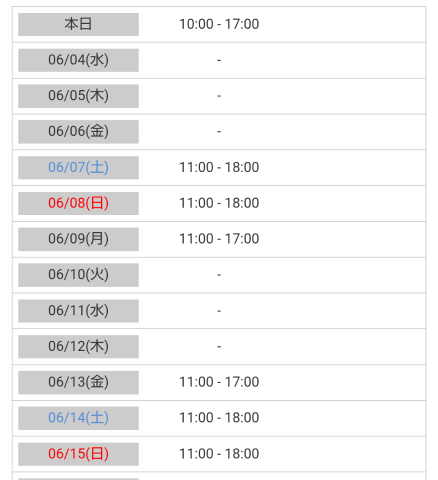This screenshot has height=480, width=438.
Task: Select the 06/06(金) date cell
Action: click(78, 132)
